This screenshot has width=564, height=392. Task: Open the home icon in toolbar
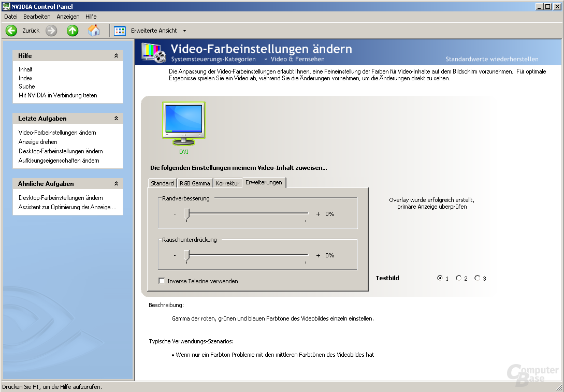coord(94,31)
